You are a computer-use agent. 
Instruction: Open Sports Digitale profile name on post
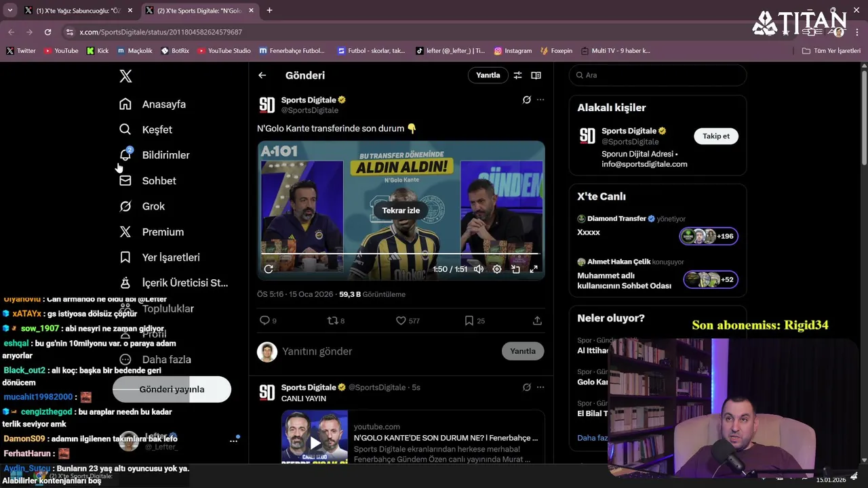point(309,100)
